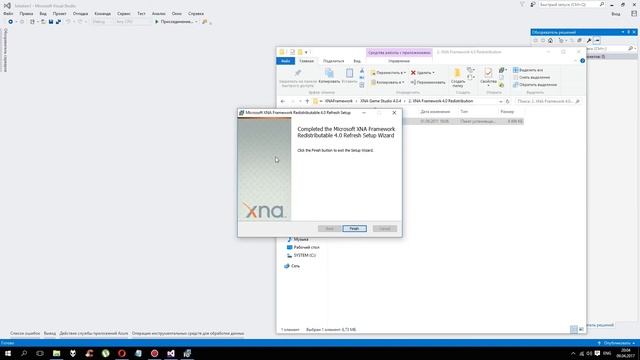Click Вход sign-in link in Visual Studio
This screenshot has height=360, width=640.
pyautogui.click(x=616, y=14)
